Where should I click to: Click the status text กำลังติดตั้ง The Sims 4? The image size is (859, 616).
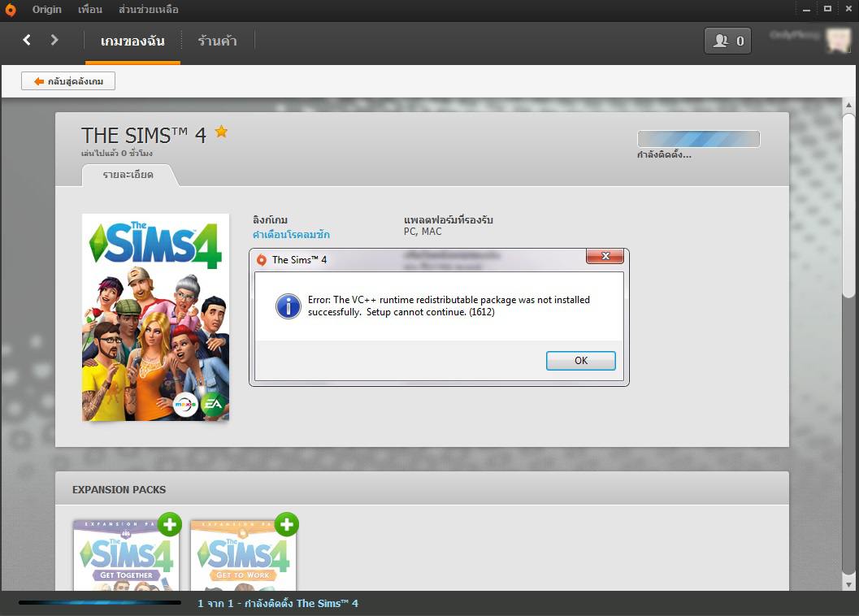[x=278, y=603]
